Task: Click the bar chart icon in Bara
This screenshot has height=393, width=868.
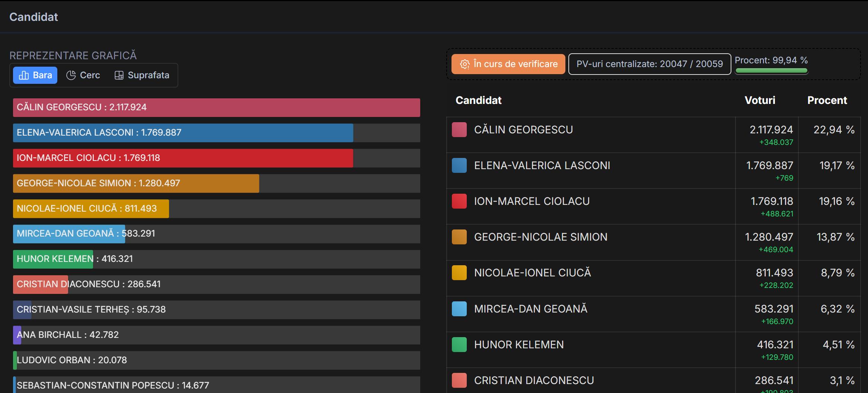Action: tap(24, 75)
